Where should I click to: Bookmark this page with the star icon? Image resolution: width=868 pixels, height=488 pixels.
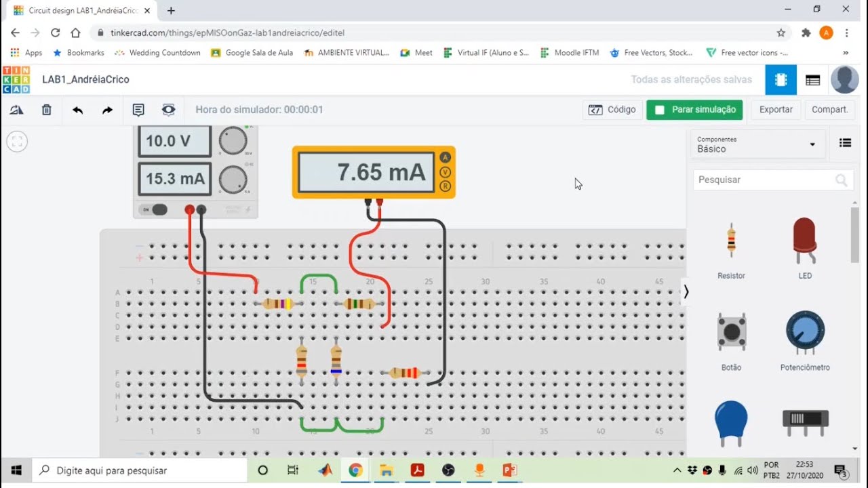pos(781,33)
